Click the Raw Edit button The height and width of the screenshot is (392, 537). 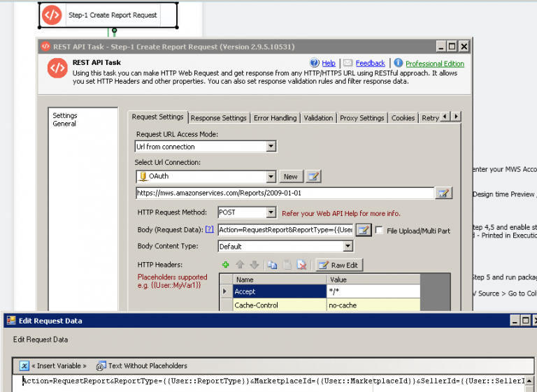(x=338, y=265)
